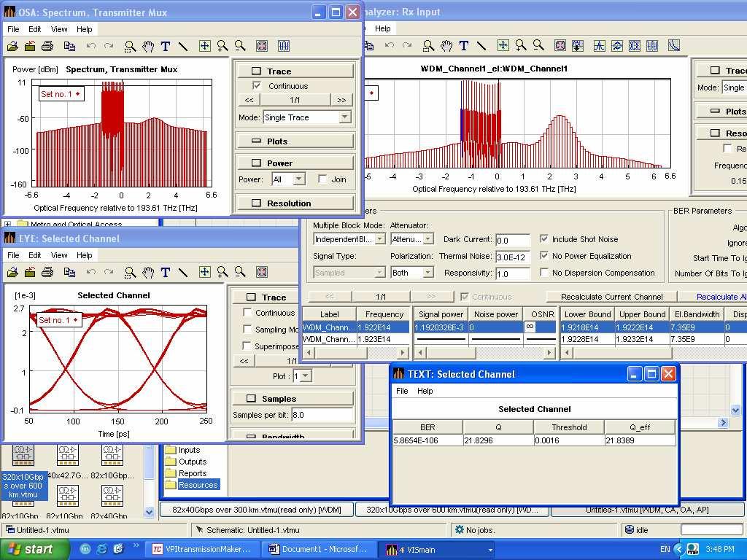Enable No Dispersion Compensation checkbox
The image size is (747, 560).
coord(544,273)
